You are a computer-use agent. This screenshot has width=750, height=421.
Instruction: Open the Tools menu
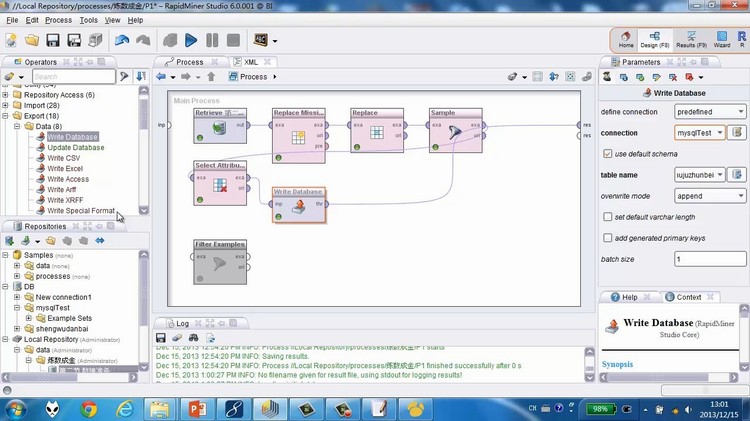click(x=88, y=20)
